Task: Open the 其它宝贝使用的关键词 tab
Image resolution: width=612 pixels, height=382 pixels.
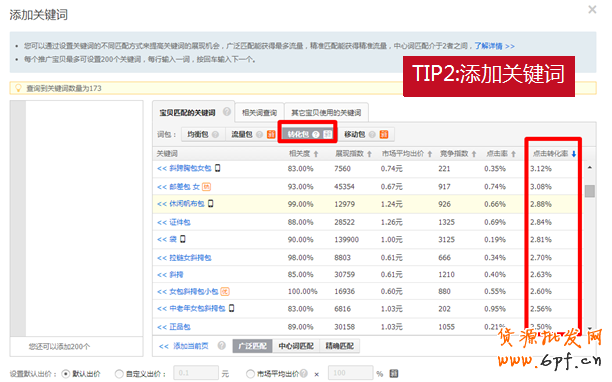Action: point(326,113)
